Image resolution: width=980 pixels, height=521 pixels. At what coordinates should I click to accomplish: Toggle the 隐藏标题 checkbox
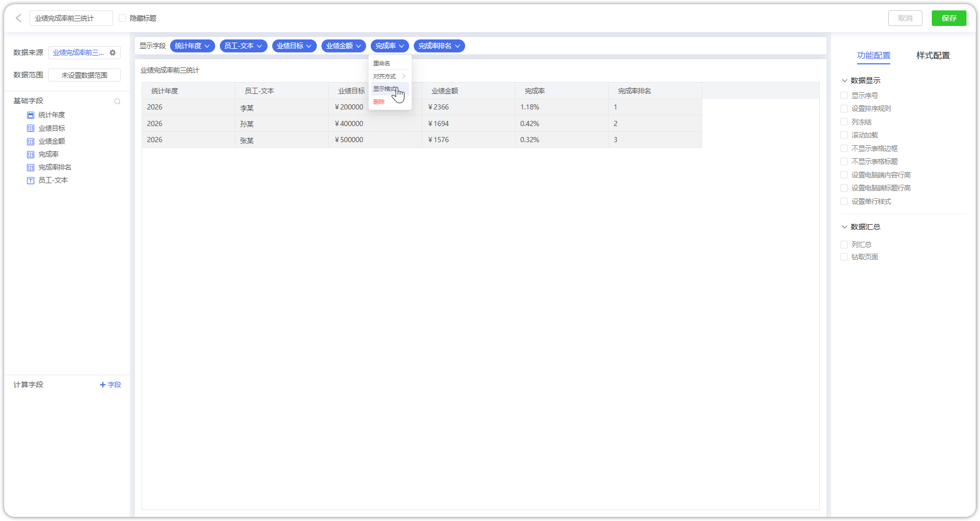pyautogui.click(x=122, y=18)
